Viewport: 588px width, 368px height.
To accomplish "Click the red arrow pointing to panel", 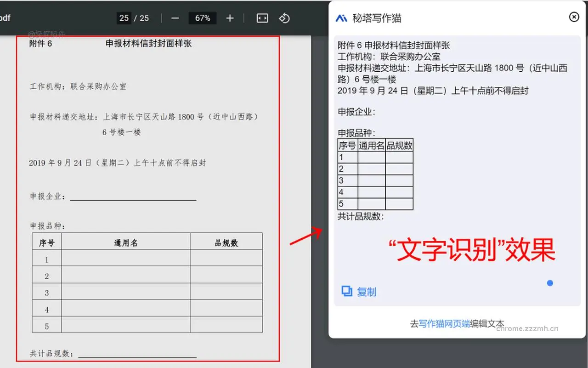I will click(306, 236).
